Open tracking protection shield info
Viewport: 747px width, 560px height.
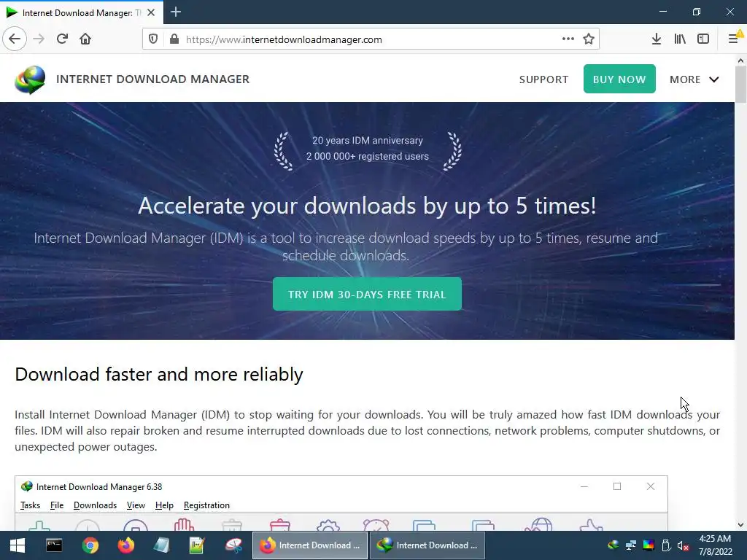[153, 39]
